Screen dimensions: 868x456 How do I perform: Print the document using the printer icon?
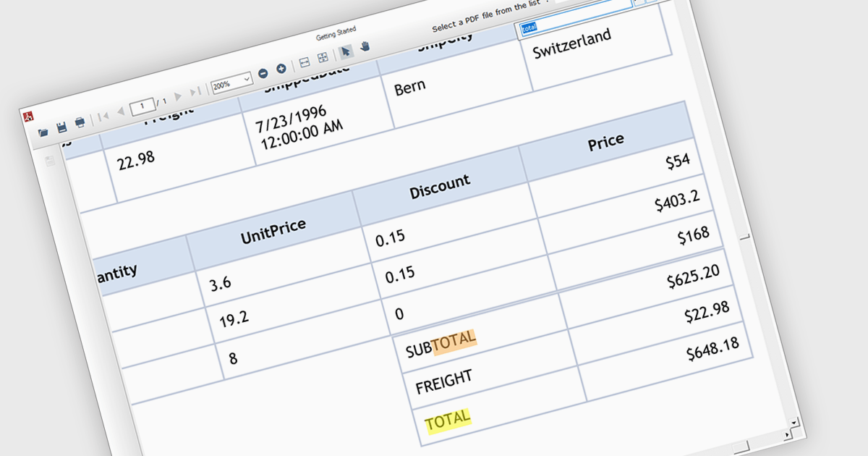tap(80, 122)
